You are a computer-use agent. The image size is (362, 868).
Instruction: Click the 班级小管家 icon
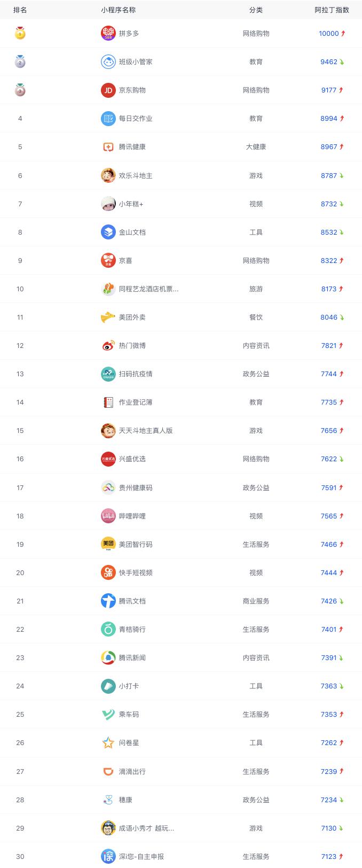coord(108,61)
